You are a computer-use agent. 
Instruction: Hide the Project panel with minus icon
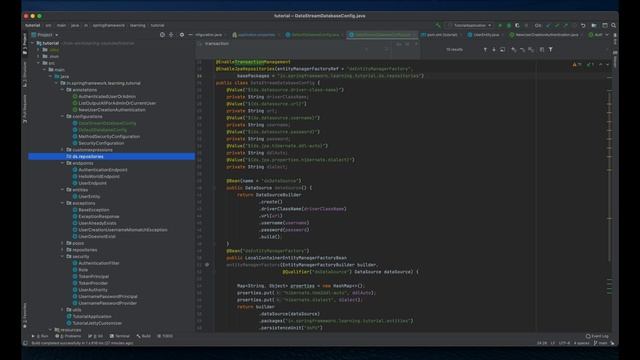coord(190,35)
